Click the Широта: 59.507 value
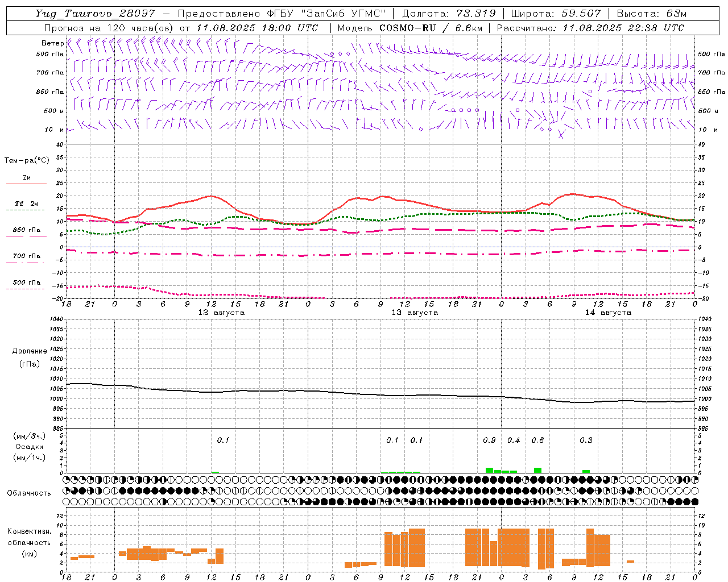This screenshot has height=582, width=728. pyautogui.click(x=556, y=14)
